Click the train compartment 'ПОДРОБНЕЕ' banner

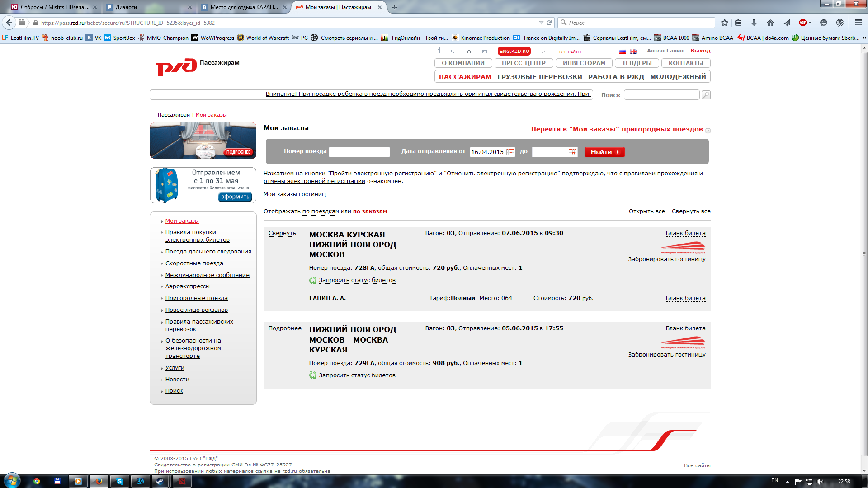click(203, 141)
